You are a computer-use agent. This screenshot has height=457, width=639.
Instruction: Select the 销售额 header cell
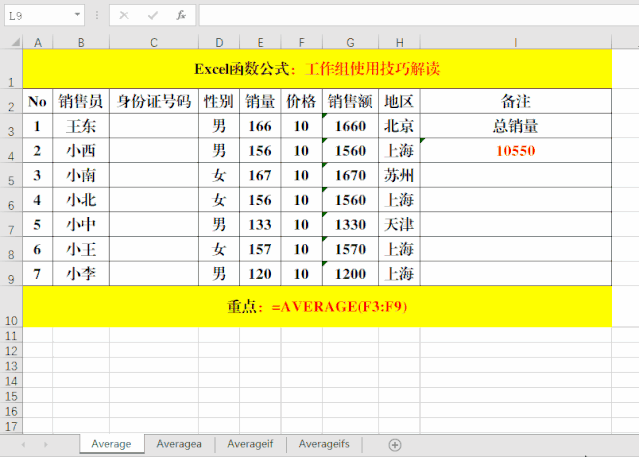[350, 101]
